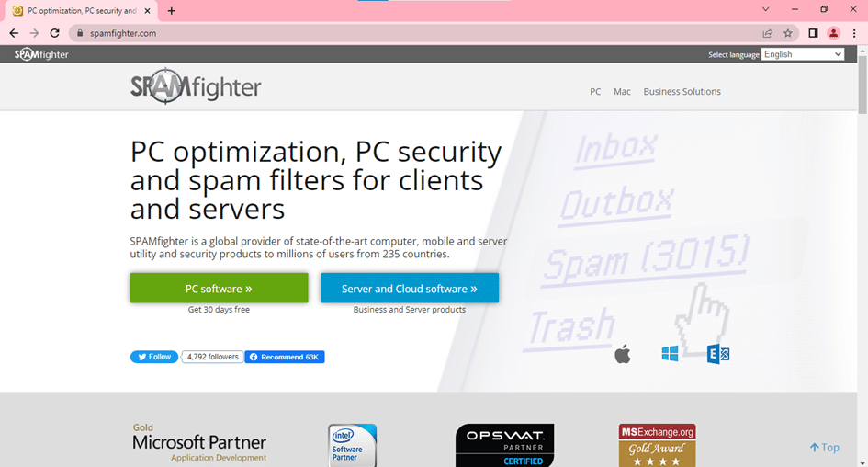The width and height of the screenshot is (868, 467).
Task: Open the Chrome profile avatar
Action: pyautogui.click(x=833, y=33)
